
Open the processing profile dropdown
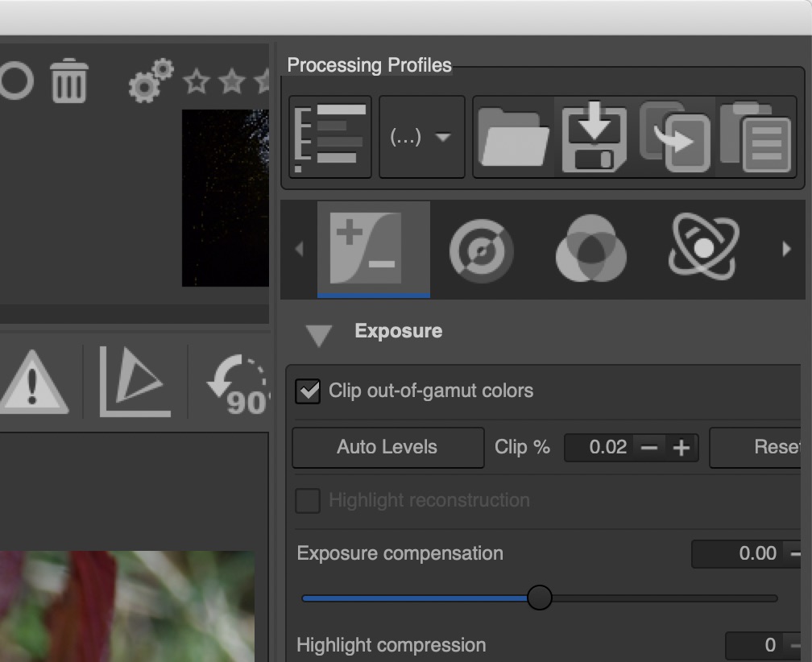pos(421,137)
